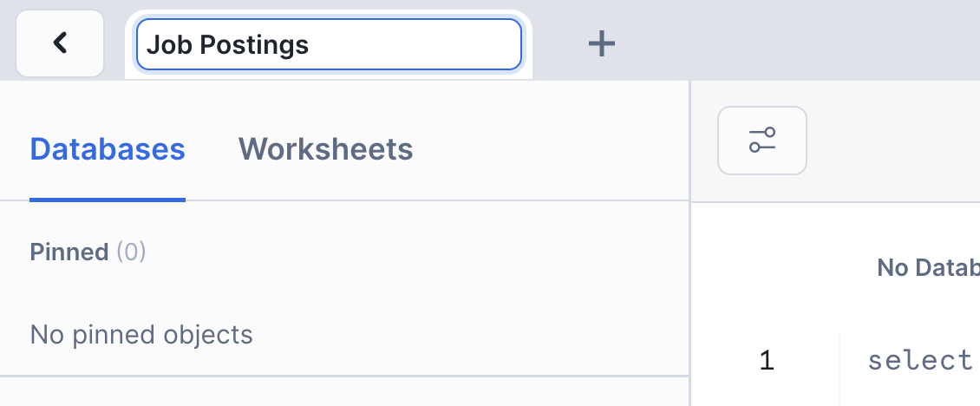Select the 'No pinned objects' text
Image resolution: width=980 pixels, height=406 pixels.
141,334
